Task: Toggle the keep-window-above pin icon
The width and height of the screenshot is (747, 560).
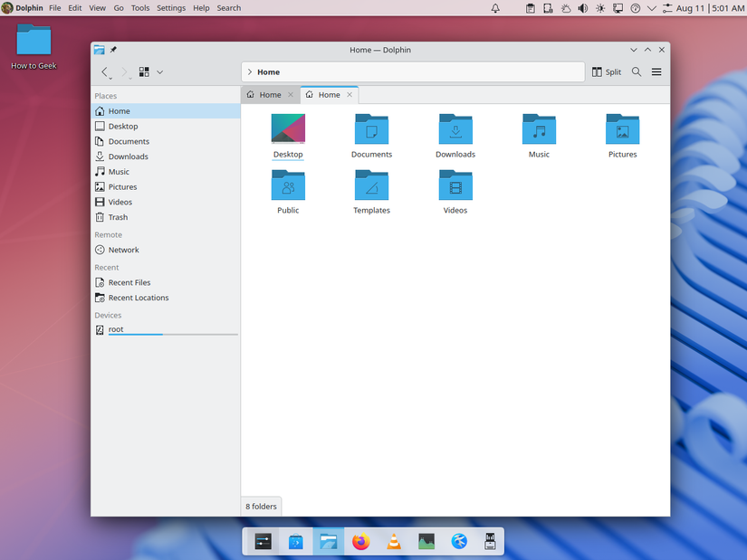Action: pyautogui.click(x=112, y=50)
